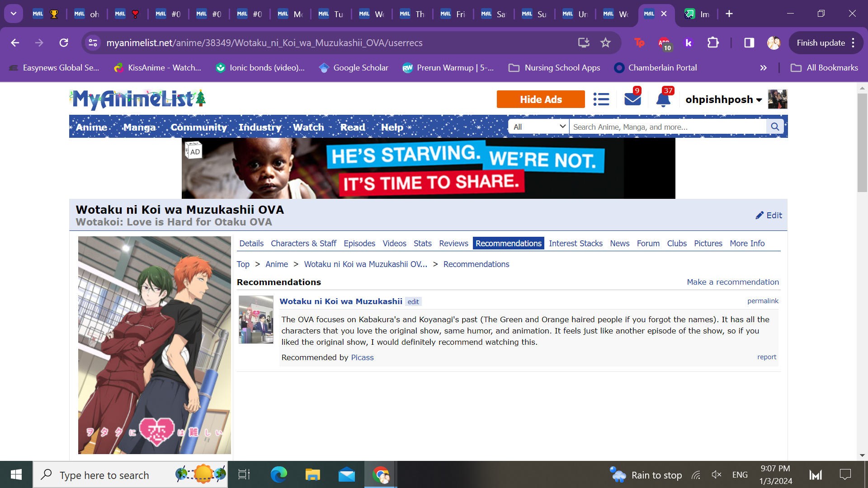This screenshot has width=868, height=488.
Task: Click the Hide Ads button
Action: (x=541, y=99)
